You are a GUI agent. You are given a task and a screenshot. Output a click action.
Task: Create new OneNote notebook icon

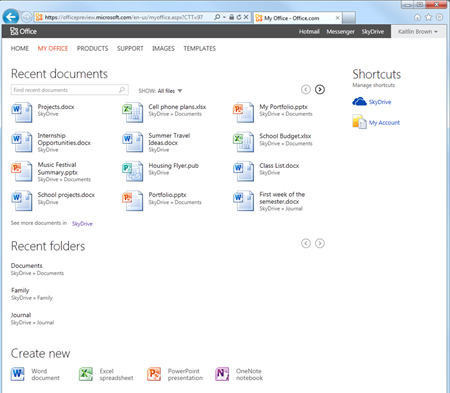[x=222, y=374]
